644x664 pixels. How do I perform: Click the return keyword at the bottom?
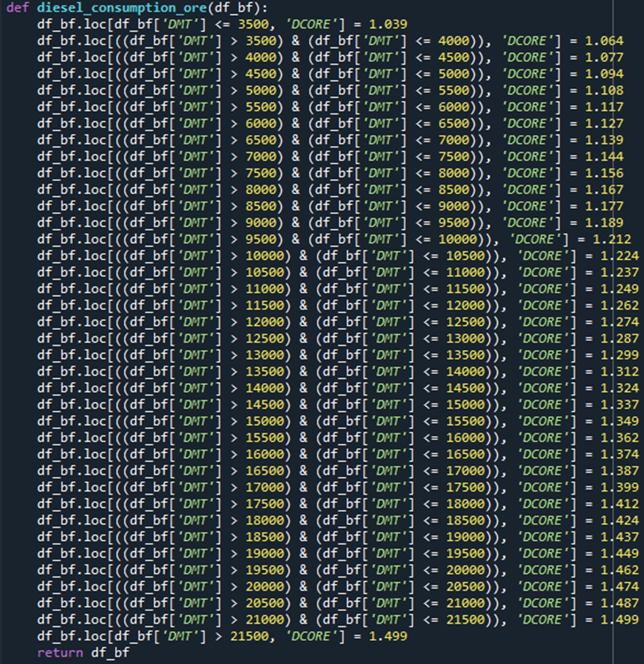60,653
